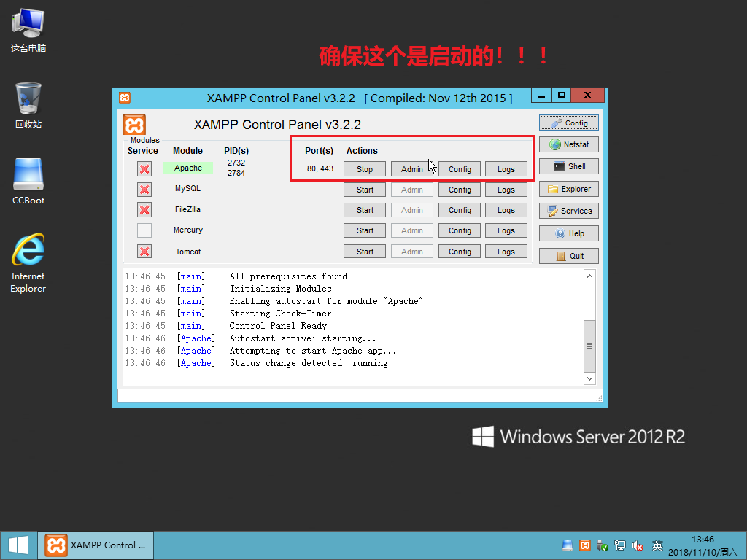Start the MySQL module
This screenshot has height=560, width=747.
point(365,190)
